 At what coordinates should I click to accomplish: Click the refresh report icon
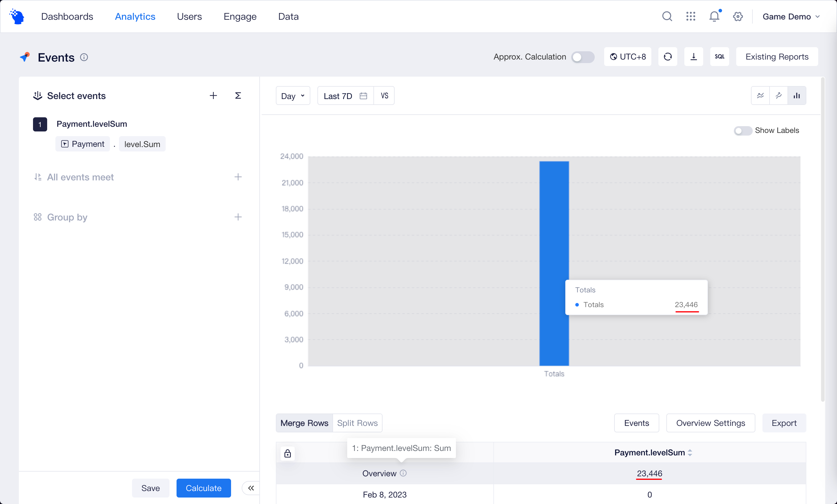pyautogui.click(x=668, y=57)
